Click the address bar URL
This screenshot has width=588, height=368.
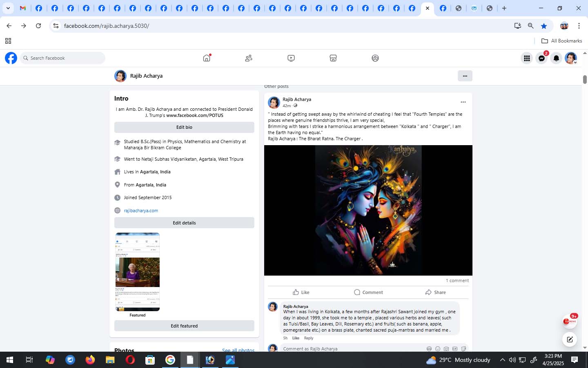point(107,26)
